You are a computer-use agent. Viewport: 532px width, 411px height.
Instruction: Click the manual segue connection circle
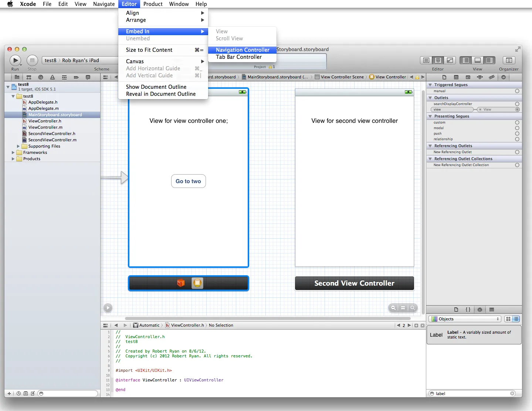[x=517, y=91]
